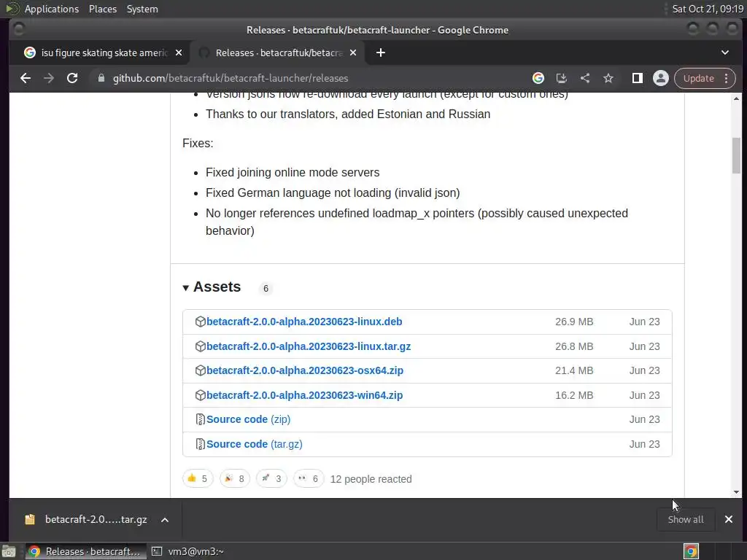Download betacraft osx64.zip asset
Screen dimensions: 747x560
305,370
